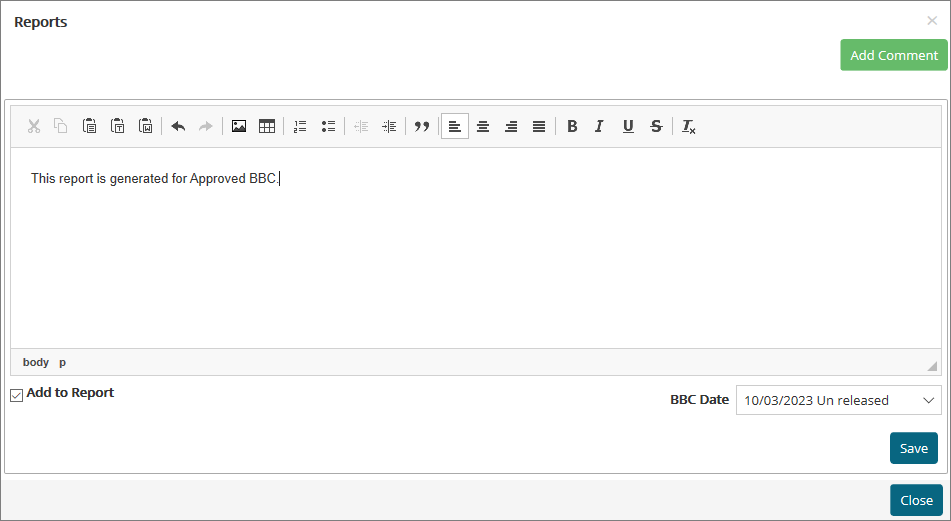The height and width of the screenshot is (521, 951).
Task: Click the Paste icon in editor toolbar
Action: tap(90, 126)
